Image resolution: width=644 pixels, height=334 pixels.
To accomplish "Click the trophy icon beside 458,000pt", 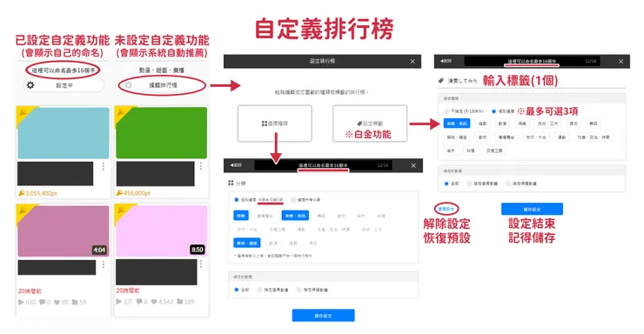I will (x=119, y=192).
